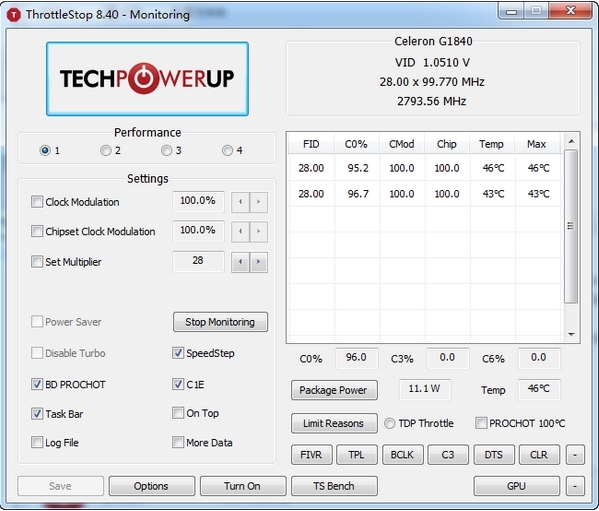Click the scroll down arrow of the core table

(x=571, y=334)
